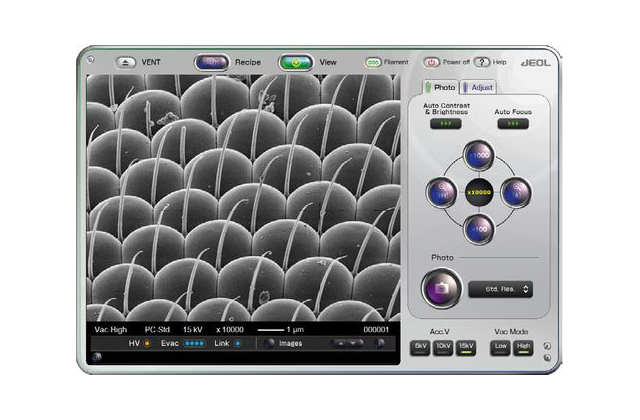Click the Power off icon
This screenshot has height=420, width=640.
click(x=431, y=62)
